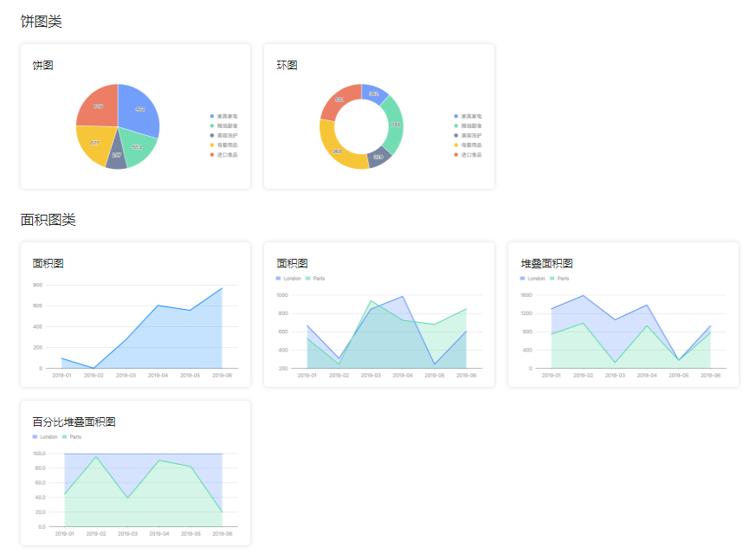Toggle London legend in the two-series 面积图 chart
Viewport: 756px width, 560px height.
[x=288, y=279]
